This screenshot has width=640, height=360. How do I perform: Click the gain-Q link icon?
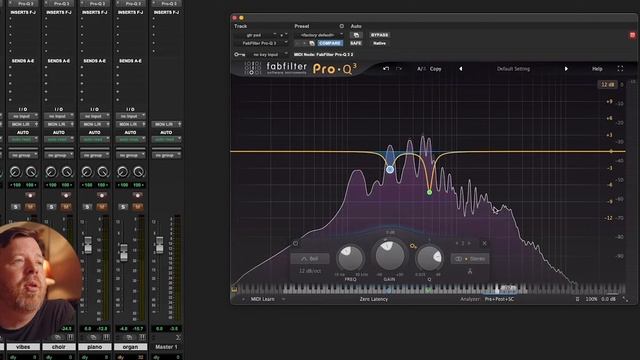point(413,246)
